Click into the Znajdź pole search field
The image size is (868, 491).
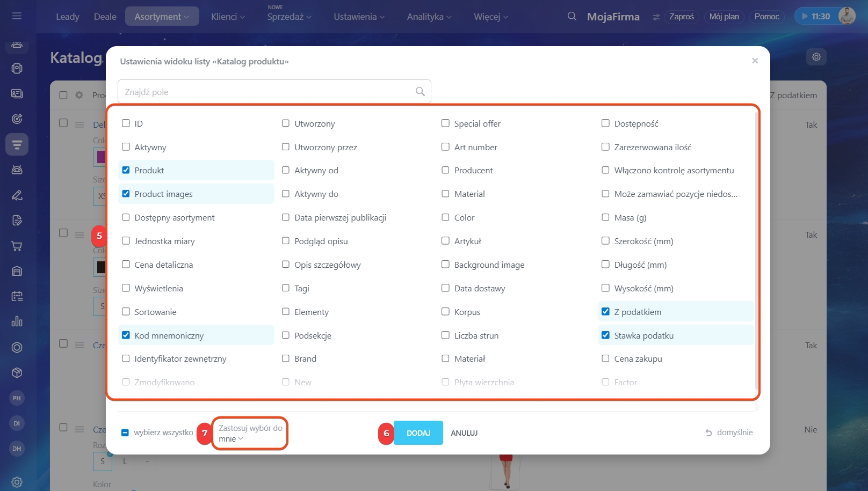274,92
